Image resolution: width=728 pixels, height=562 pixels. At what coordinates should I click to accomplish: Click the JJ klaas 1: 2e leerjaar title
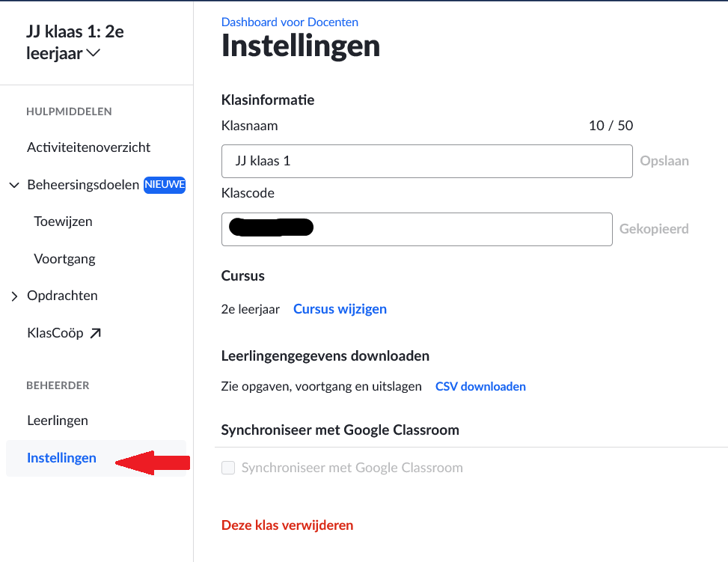(x=75, y=42)
